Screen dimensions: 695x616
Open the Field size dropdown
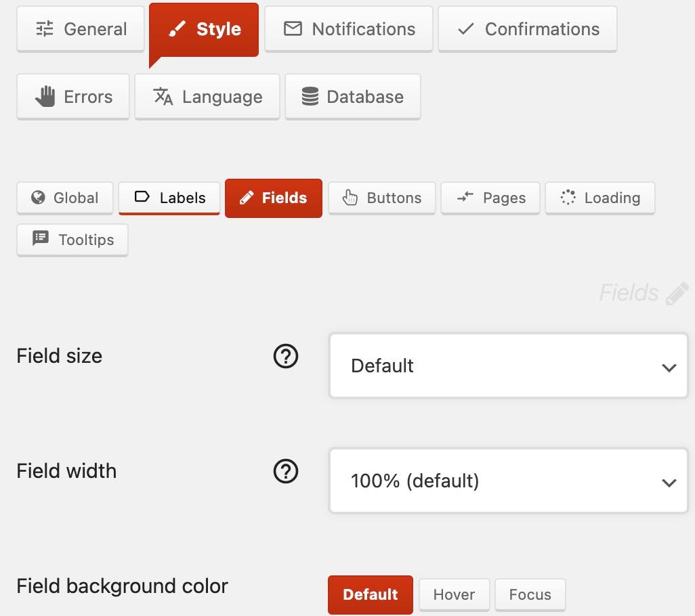509,366
